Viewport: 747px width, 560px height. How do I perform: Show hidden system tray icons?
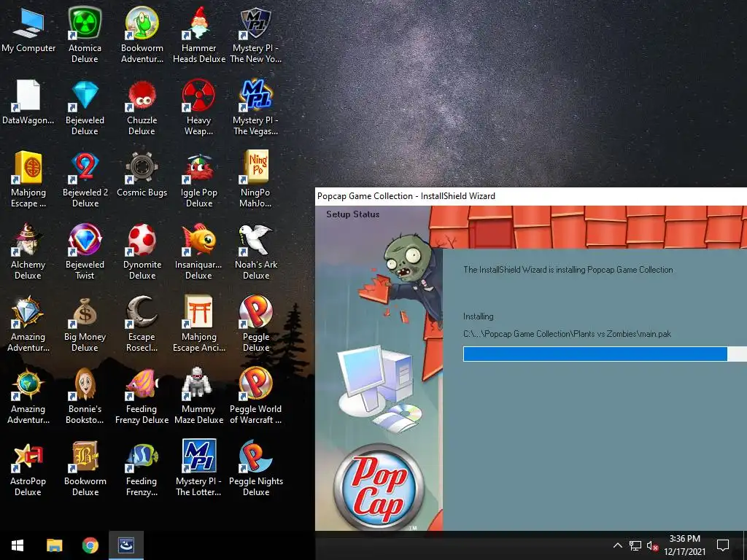coord(617,545)
